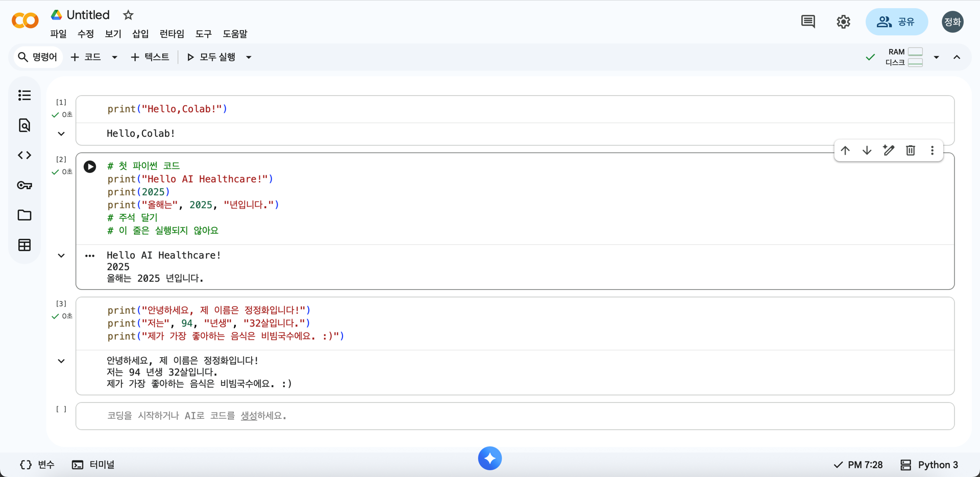Collapse the output of cell 3
The height and width of the screenshot is (477, 980).
(x=61, y=361)
